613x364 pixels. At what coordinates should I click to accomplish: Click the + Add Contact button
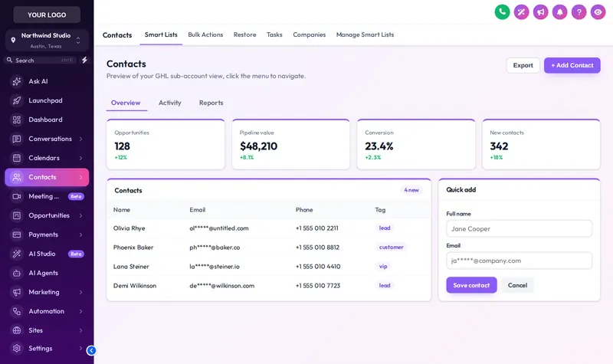click(572, 65)
